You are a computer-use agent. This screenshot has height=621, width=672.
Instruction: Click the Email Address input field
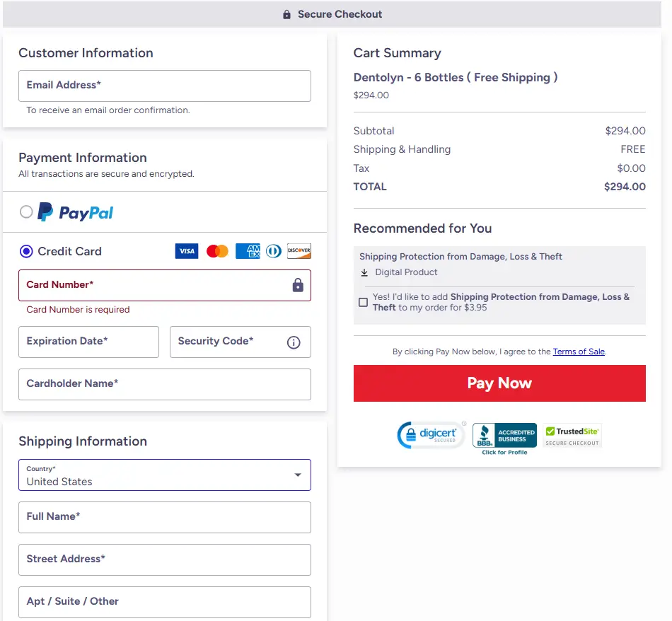[x=164, y=86]
